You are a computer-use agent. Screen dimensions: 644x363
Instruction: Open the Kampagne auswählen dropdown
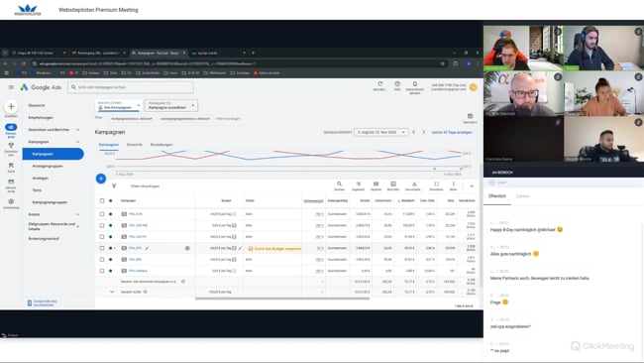tap(170, 106)
